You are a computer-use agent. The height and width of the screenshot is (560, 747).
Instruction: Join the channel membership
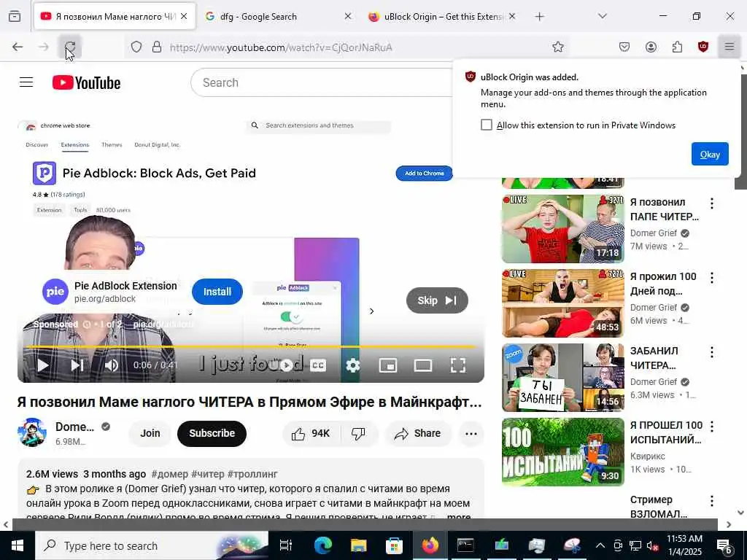tap(150, 433)
